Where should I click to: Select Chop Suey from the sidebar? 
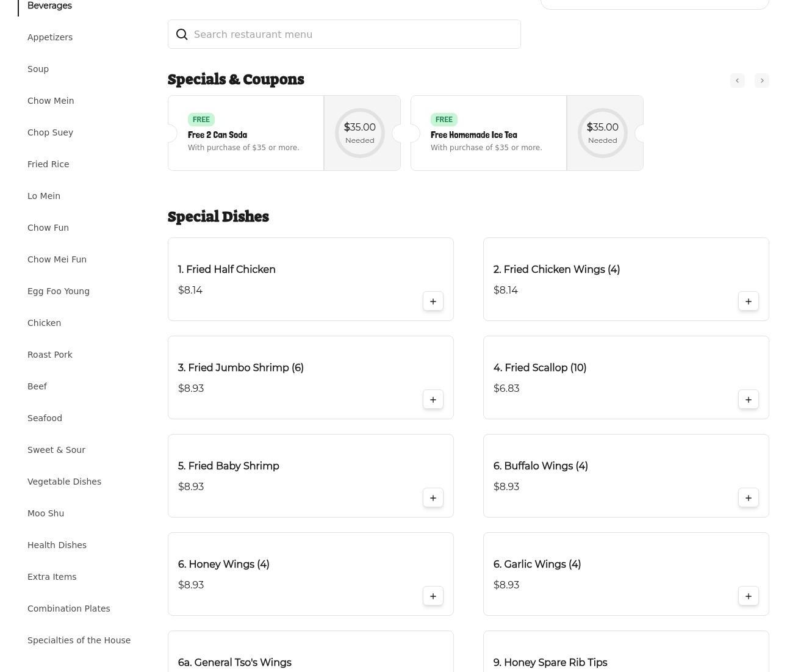click(x=50, y=132)
